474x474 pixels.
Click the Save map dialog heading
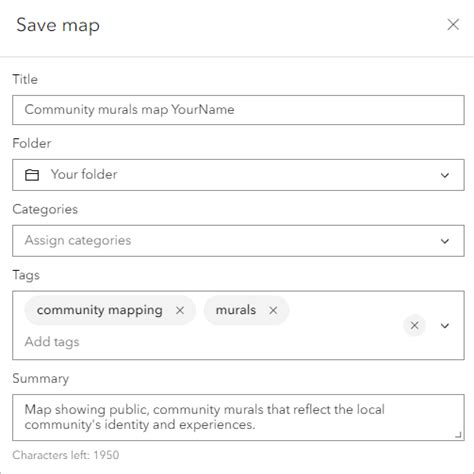pyautogui.click(x=58, y=25)
